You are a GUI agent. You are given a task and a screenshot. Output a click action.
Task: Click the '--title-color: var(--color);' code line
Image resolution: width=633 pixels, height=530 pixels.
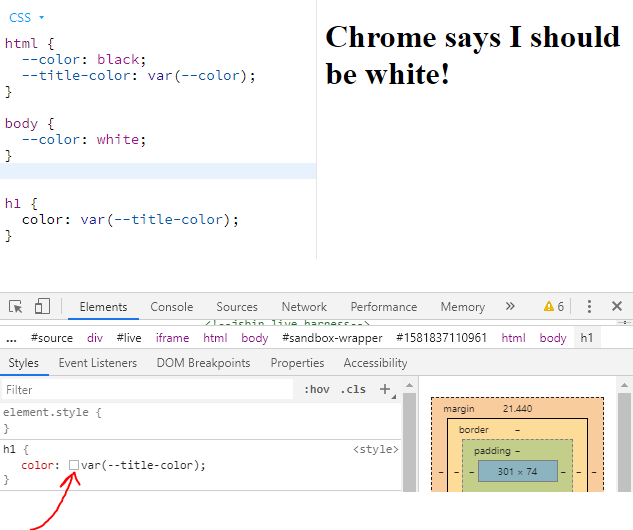[138, 76]
